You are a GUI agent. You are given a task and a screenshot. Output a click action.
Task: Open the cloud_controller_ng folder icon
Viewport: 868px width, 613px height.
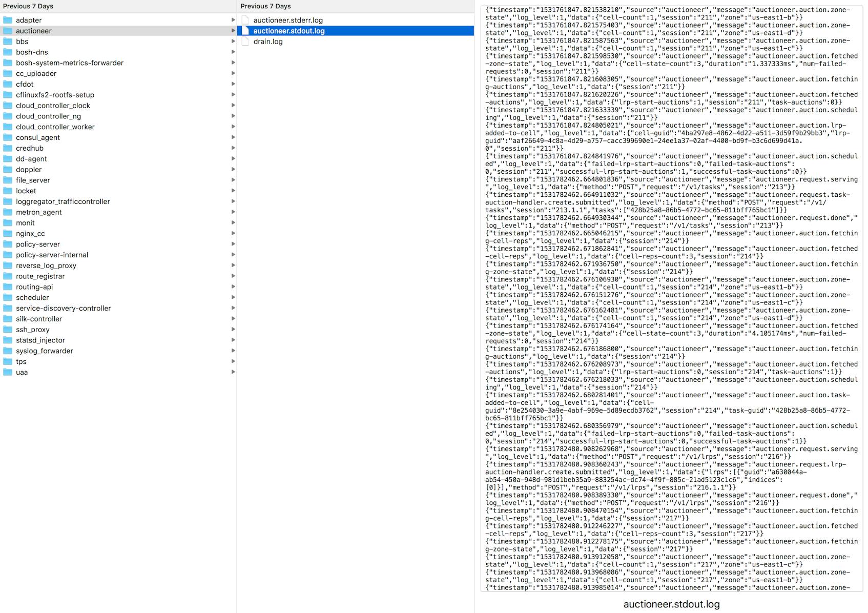coord(7,116)
